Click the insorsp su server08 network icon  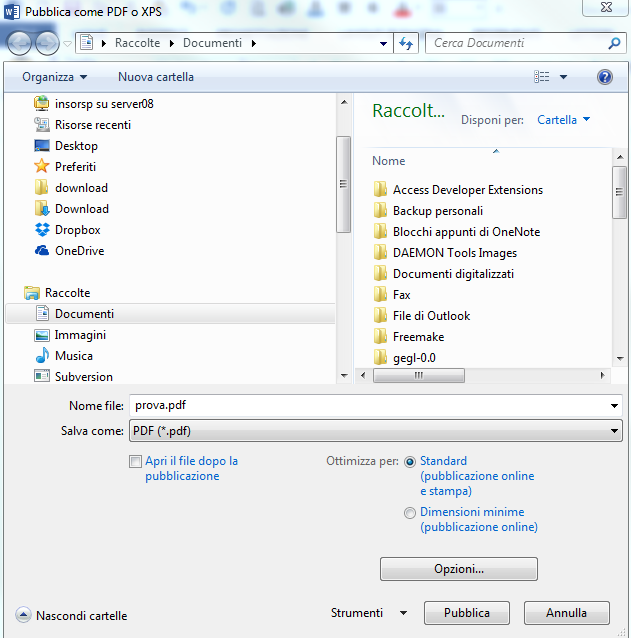coord(41,104)
